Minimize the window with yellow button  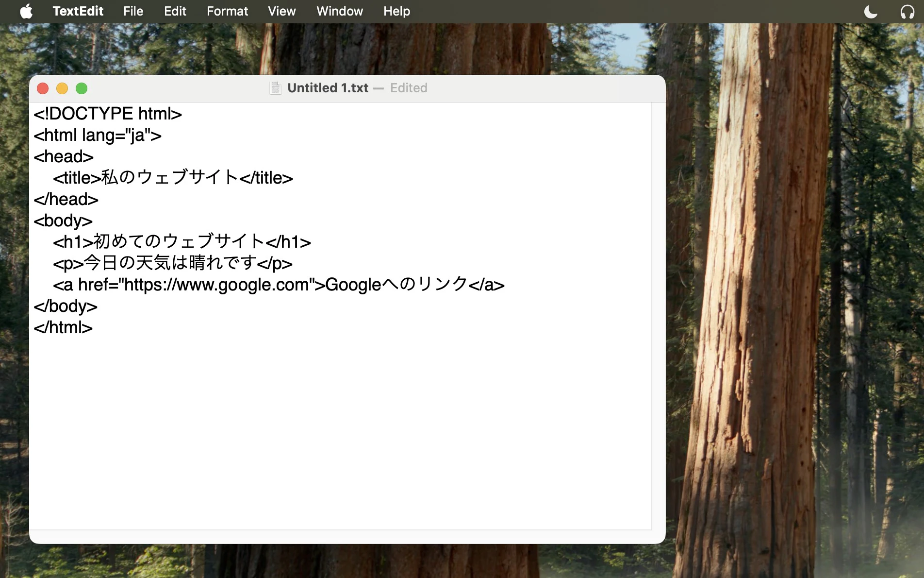coord(62,88)
